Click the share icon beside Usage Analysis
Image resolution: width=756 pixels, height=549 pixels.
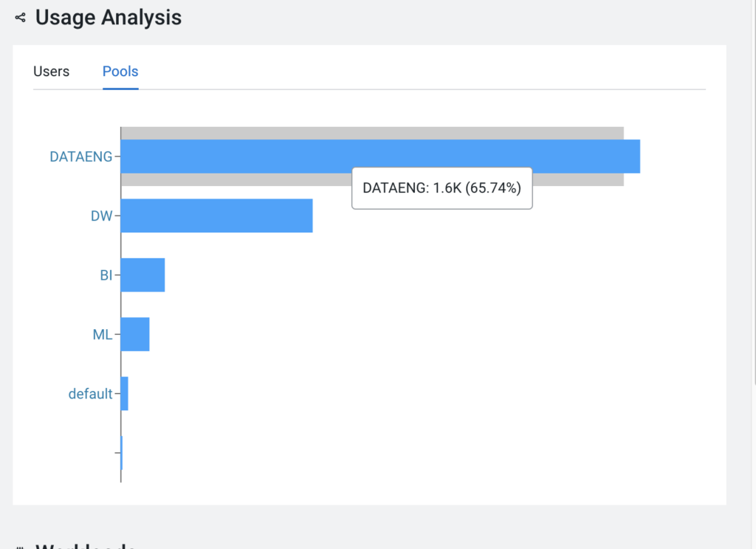click(x=20, y=17)
